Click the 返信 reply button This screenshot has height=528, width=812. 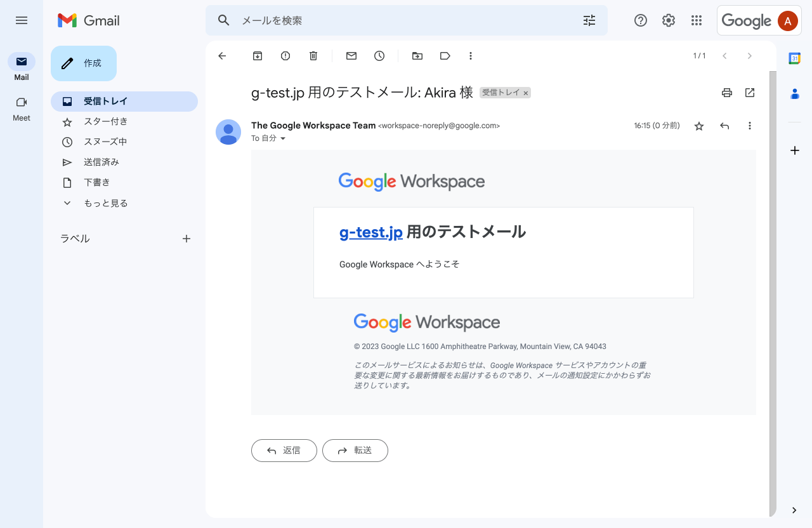284,451
